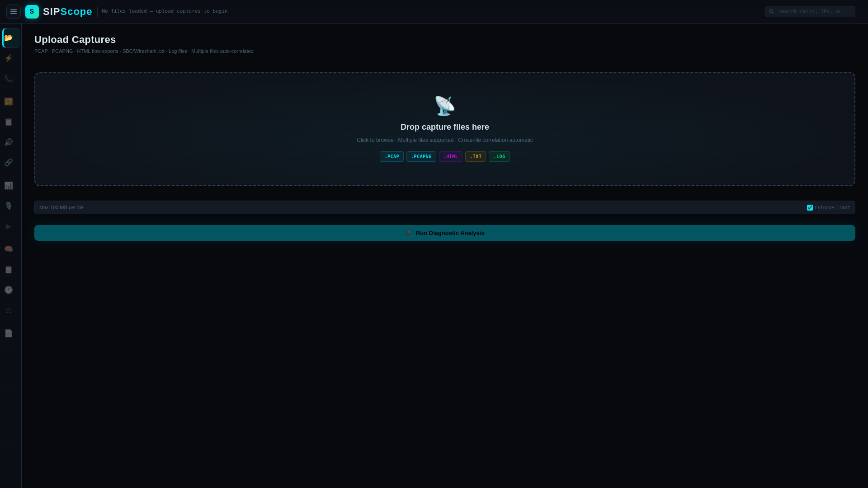868x488 pixels.
Task: Click 'Drop capture files here' to browse
Action: [x=445, y=127]
